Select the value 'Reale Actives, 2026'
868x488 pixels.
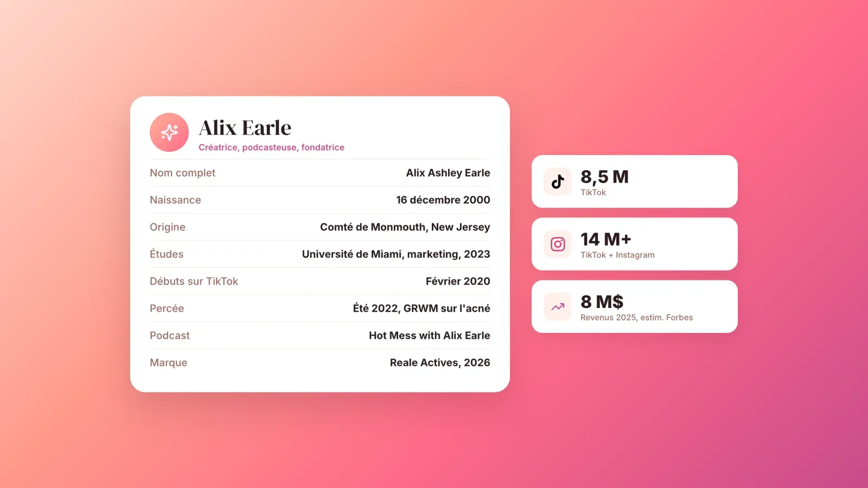coord(440,363)
